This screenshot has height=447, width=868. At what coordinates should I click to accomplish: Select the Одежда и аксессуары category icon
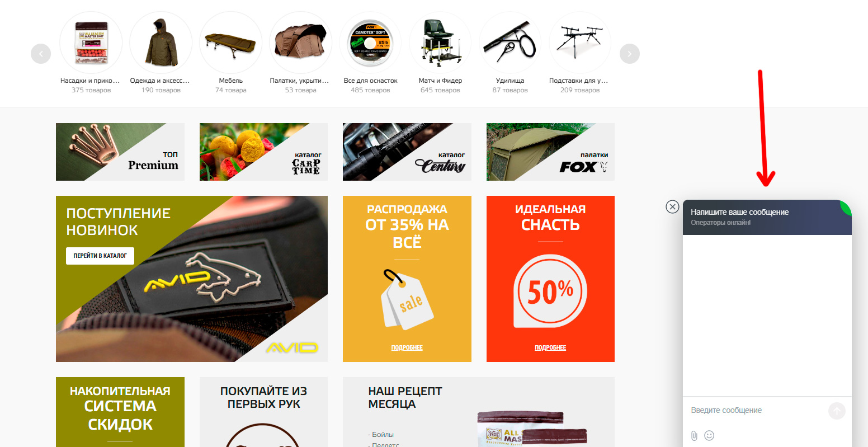(x=161, y=43)
